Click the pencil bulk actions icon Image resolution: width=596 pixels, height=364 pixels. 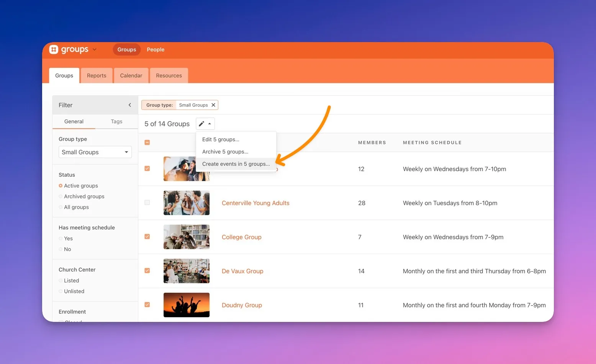click(201, 124)
